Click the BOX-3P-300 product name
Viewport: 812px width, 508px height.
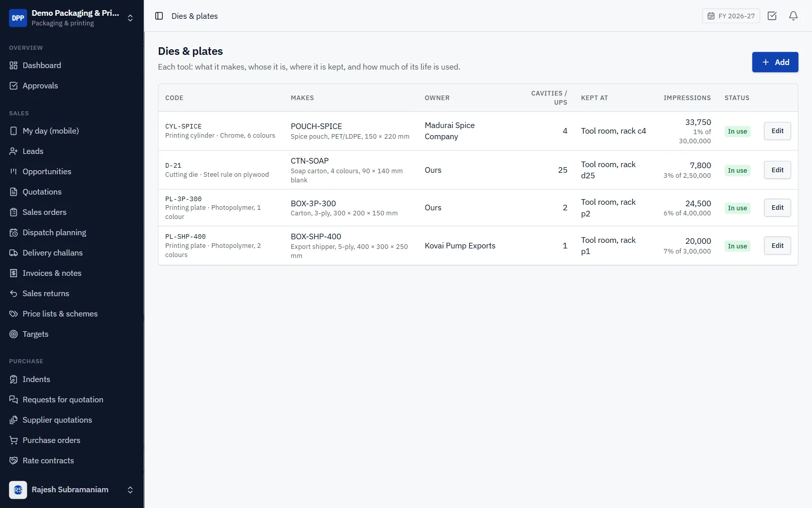(313, 204)
